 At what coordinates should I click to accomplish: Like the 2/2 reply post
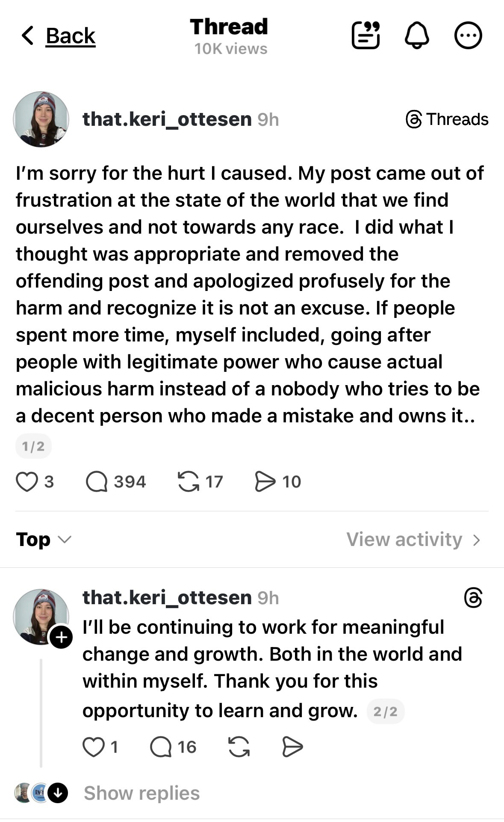click(x=94, y=747)
